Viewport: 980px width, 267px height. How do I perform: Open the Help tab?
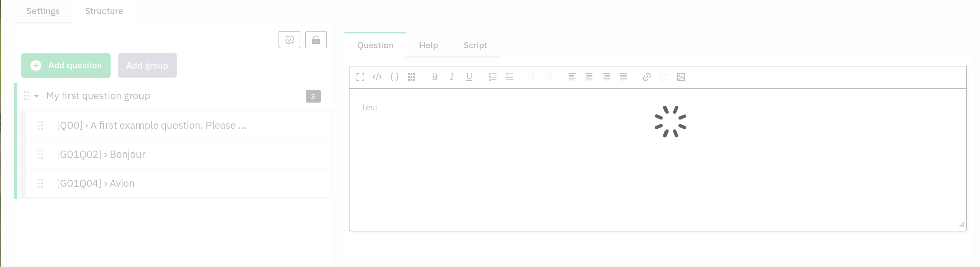428,45
